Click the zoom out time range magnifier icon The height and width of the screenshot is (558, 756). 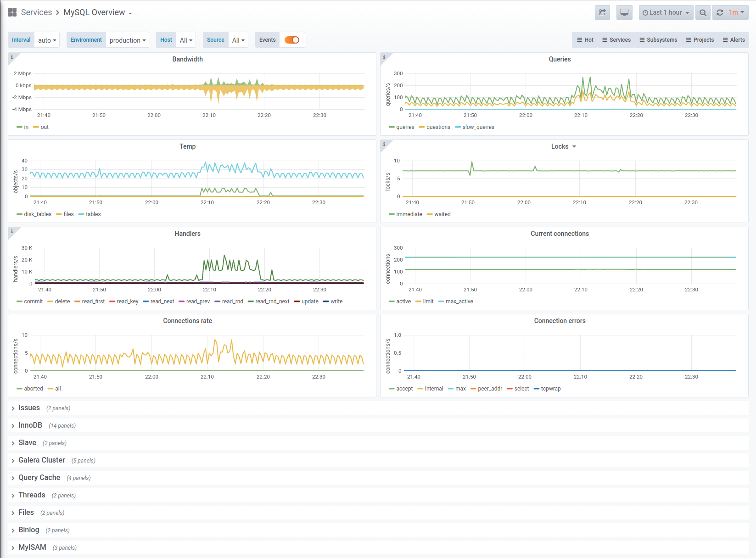pyautogui.click(x=703, y=12)
